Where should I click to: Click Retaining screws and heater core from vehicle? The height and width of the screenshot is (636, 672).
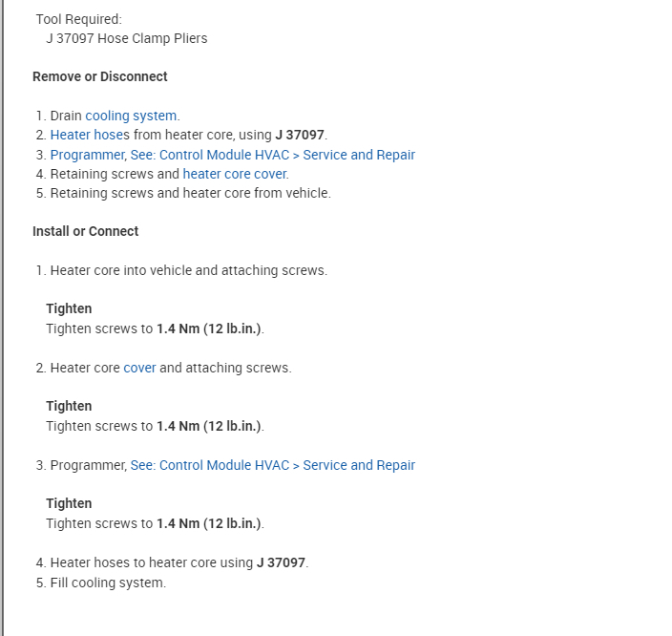coord(190,193)
